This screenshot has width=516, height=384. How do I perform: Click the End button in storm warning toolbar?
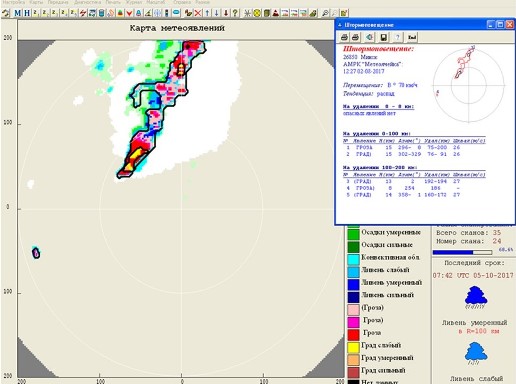click(x=412, y=37)
